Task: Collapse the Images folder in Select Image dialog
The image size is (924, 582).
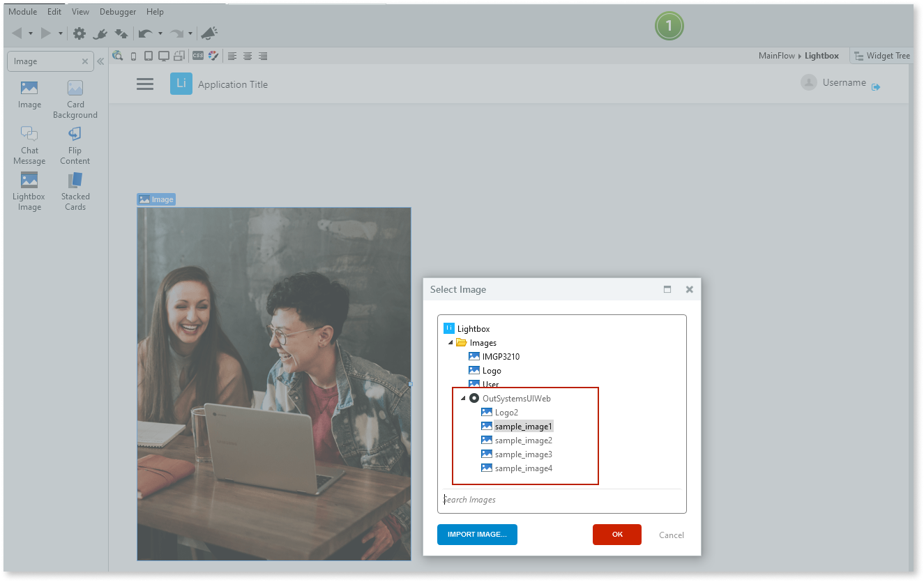Action: coord(450,342)
